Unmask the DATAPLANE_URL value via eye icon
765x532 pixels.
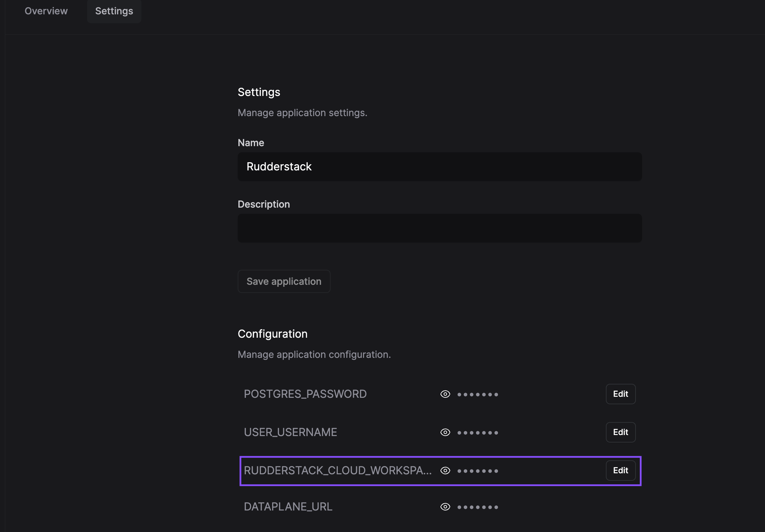coord(445,507)
